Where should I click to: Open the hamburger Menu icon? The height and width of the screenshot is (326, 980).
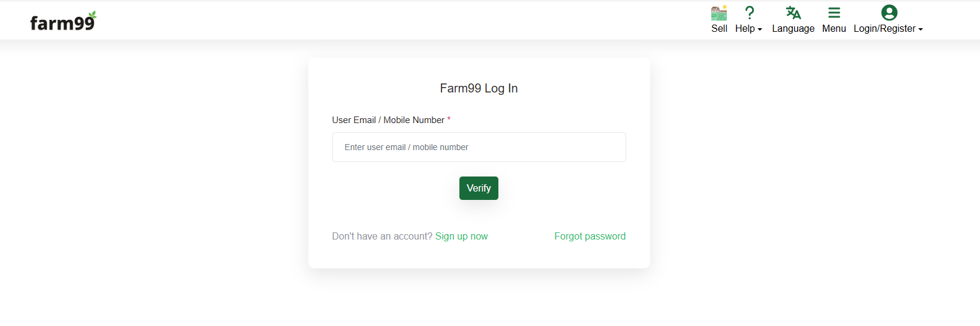click(x=834, y=13)
